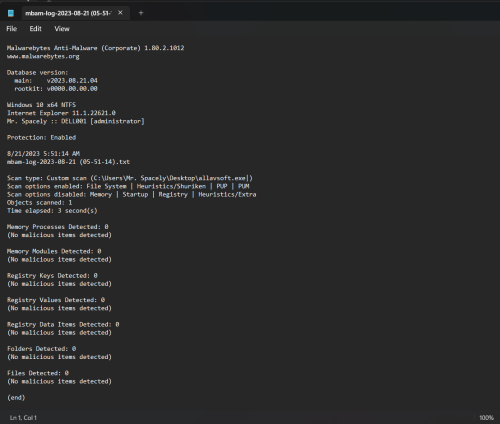
Task: Click the 'Mr. Spacely :: DELL001 [administrator]' line
Action: 76,121
